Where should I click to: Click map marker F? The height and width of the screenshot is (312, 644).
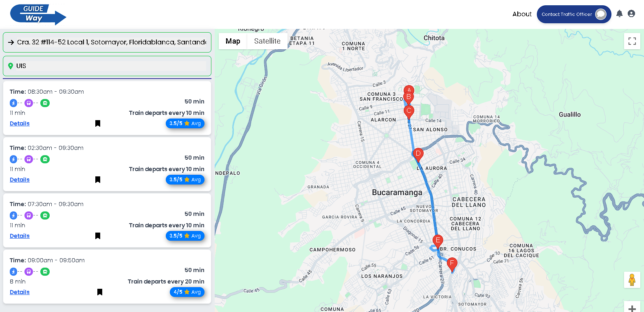click(x=452, y=265)
